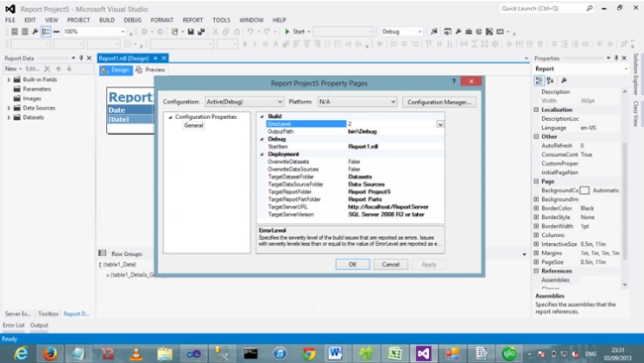Image resolution: width=644 pixels, height=363 pixels.
Task: Select General in configuration tree
Action: 193,125
